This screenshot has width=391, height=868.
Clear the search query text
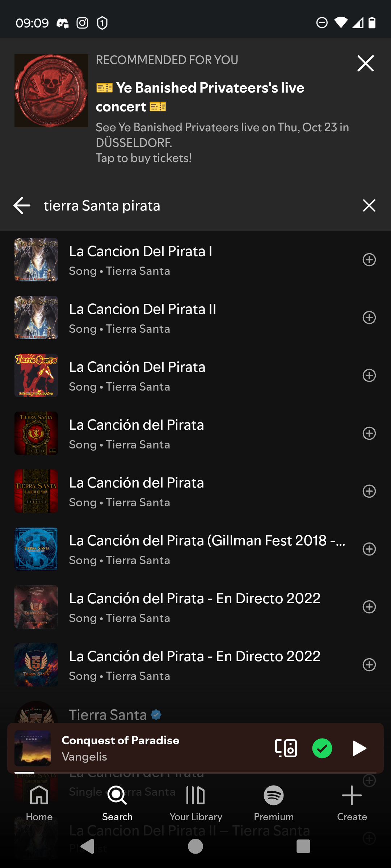(x=369, y=205)
